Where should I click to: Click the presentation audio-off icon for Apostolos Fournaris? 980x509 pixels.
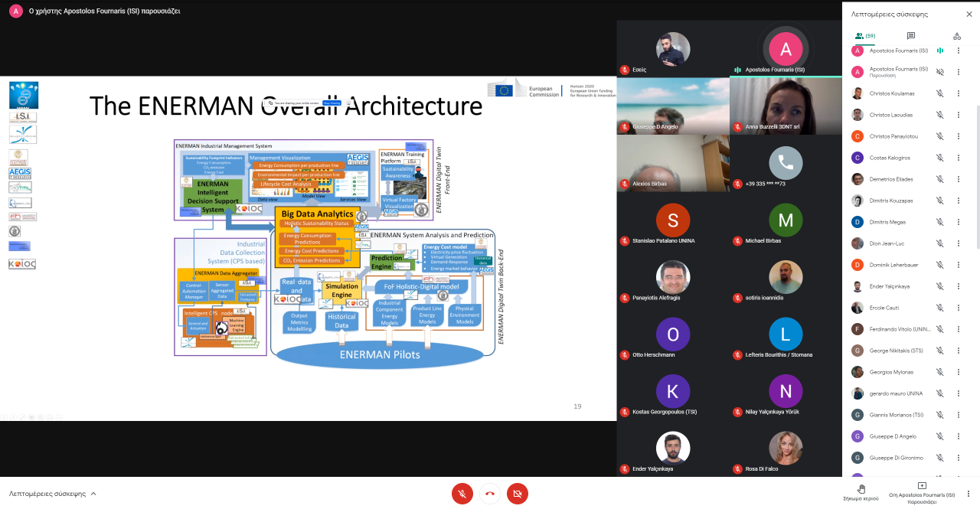pyautogui.click(x=939, y=72)
